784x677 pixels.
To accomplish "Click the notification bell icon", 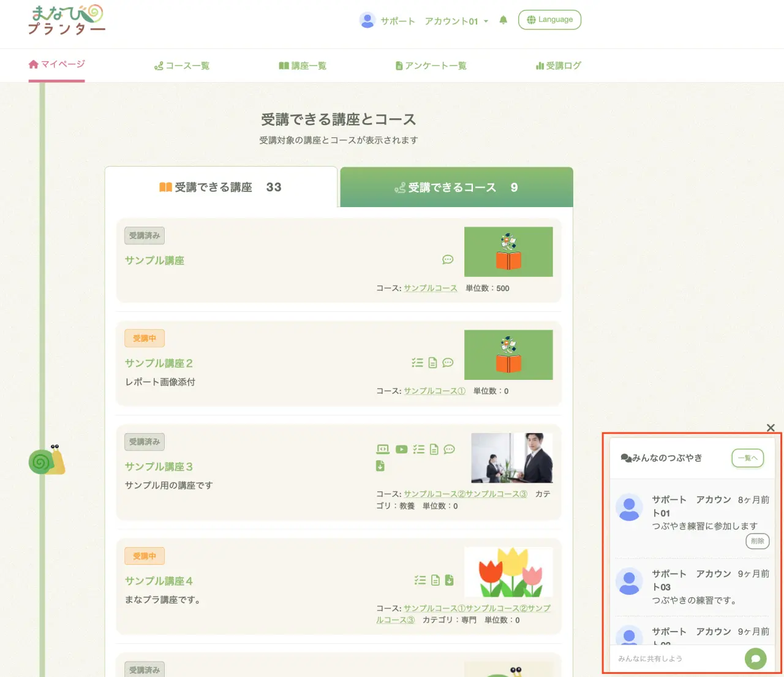I will (503, 20).
